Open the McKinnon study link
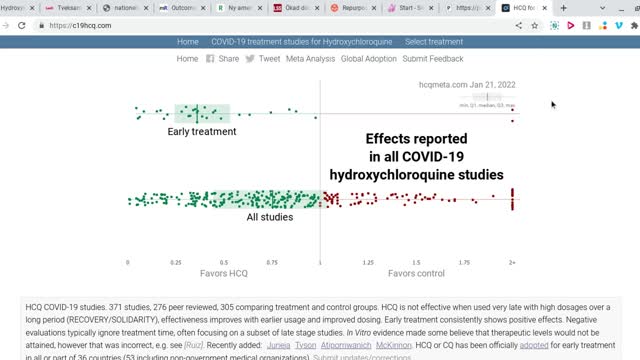Viewport: 640px width, 360px height. coord(393,345)
